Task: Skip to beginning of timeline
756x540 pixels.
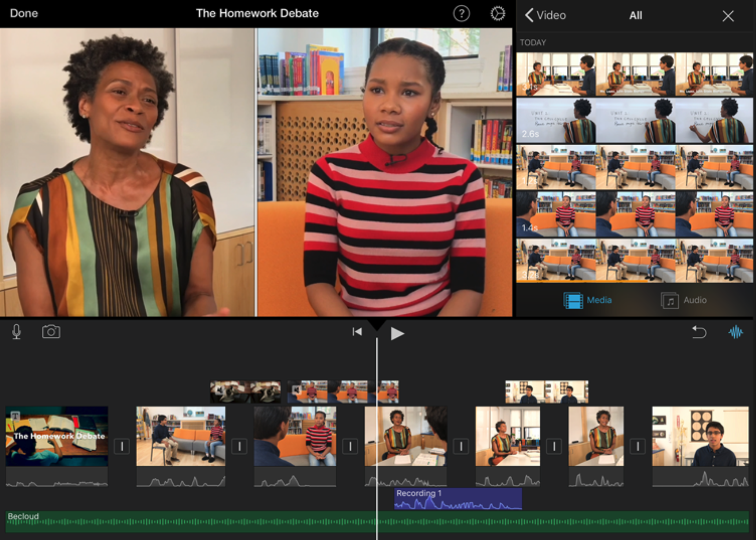Action: click(x=357, y=332)
